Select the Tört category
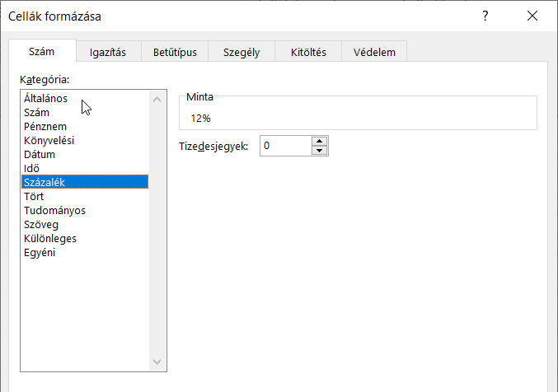 click(x=34, y=196)
